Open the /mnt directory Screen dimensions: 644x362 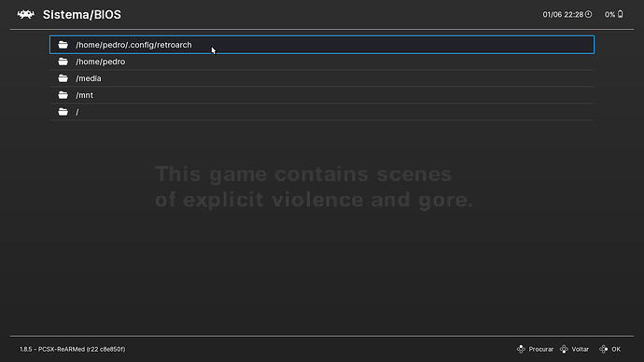pos(322,95)
